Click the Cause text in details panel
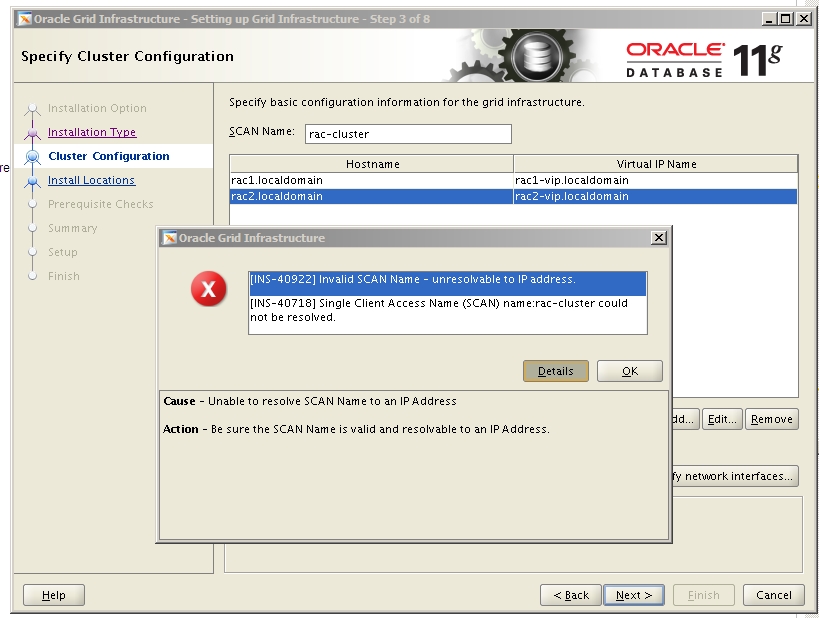This screenshot has width=819, height=618. (x=310, y=401)
